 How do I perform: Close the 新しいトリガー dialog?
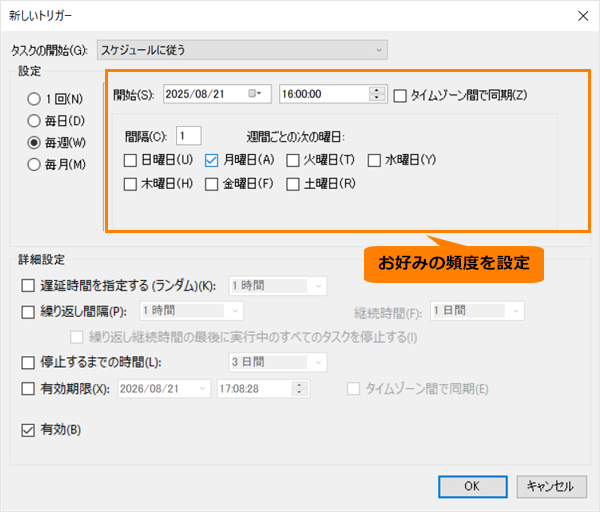pyautogui.click(x=583, y=16)
